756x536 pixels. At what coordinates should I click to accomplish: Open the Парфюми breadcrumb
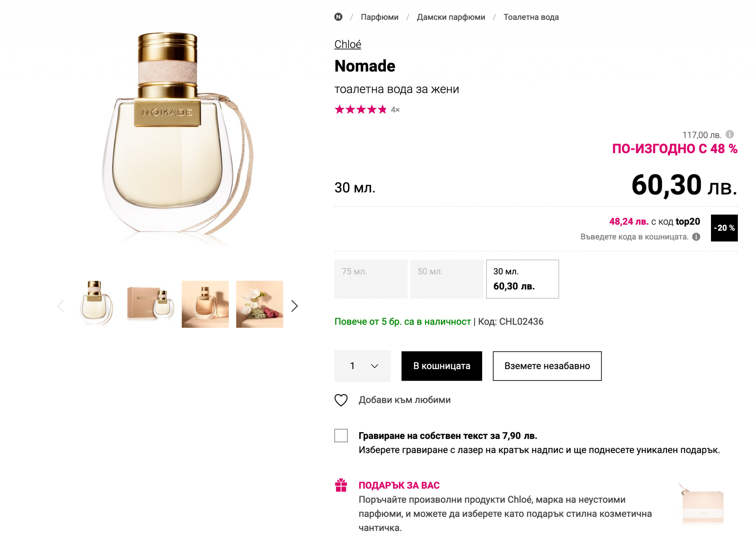(x=379, y=17)
